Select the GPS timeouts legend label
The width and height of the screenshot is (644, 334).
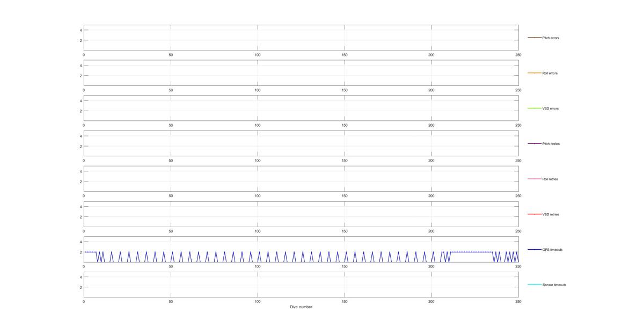tap(553, 250)
